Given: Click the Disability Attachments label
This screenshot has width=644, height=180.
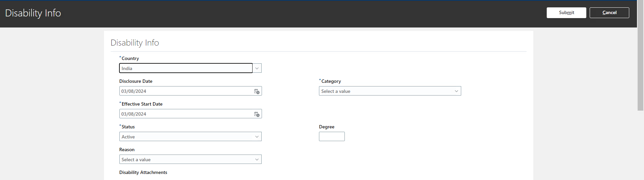Looking at the screenshot, I should click(143, 172).
